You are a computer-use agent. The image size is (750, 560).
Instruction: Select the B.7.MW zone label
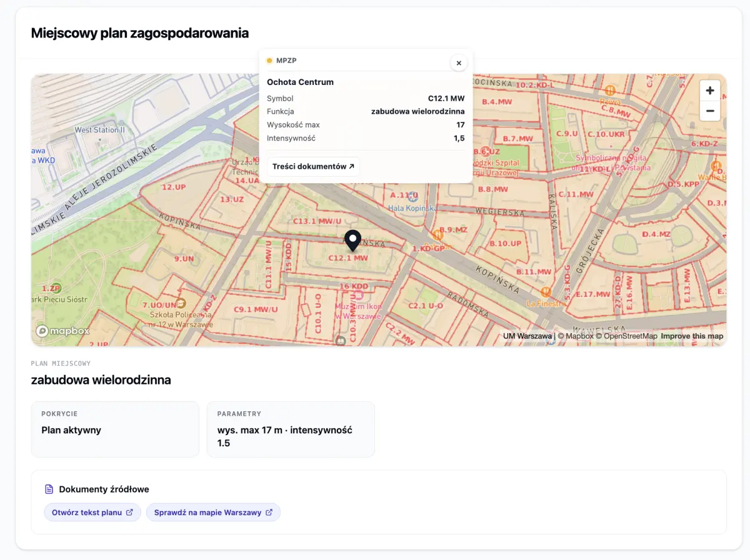point(518,139)
